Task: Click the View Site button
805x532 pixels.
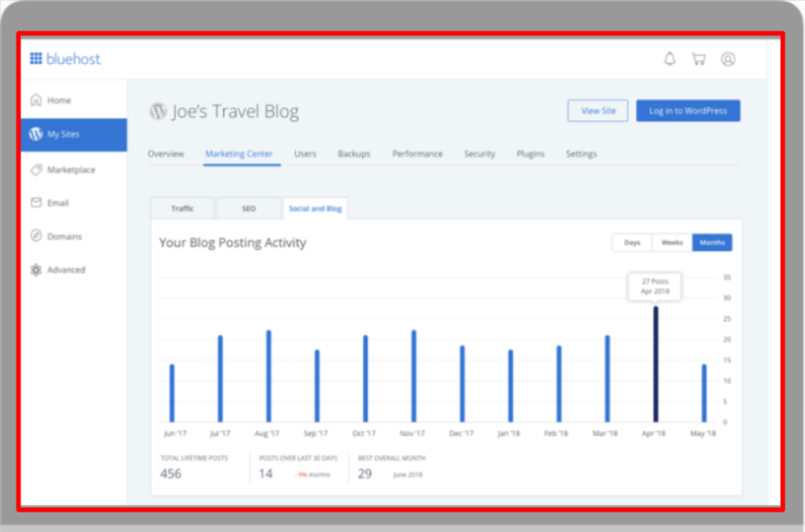Action: point(598,111)
